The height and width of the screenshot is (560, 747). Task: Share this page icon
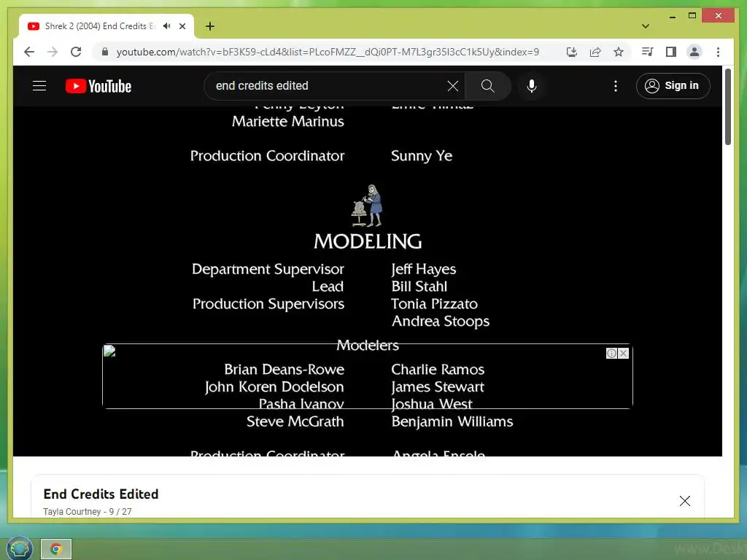[595, 52]
